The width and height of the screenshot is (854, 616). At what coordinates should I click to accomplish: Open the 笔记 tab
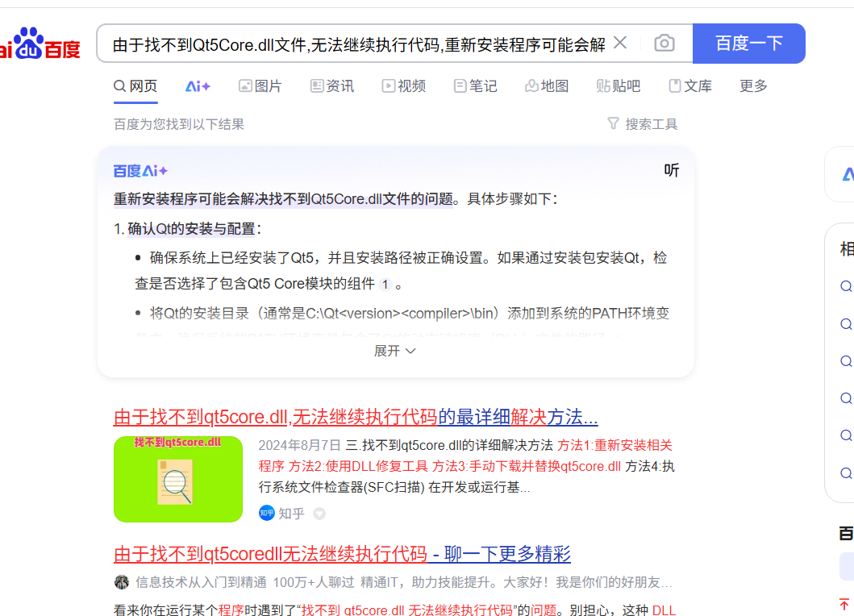tap(476, 86)
